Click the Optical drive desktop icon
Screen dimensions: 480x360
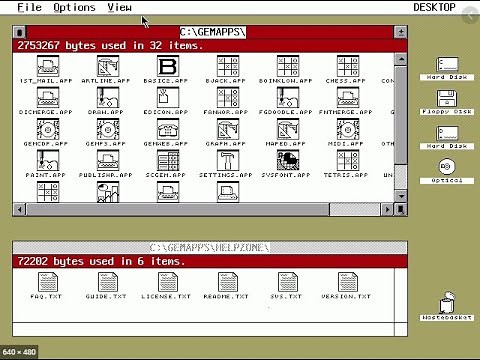(x=446, y=167)
